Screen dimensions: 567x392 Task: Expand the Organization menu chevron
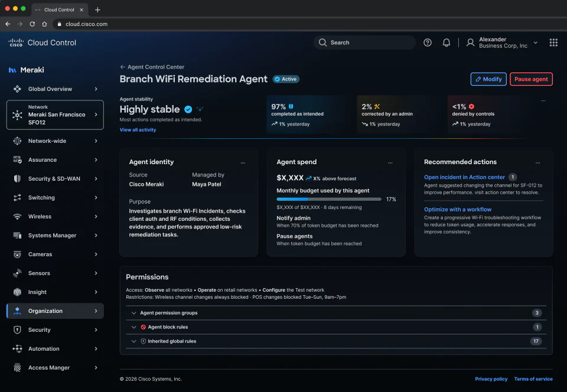[96, 311]
